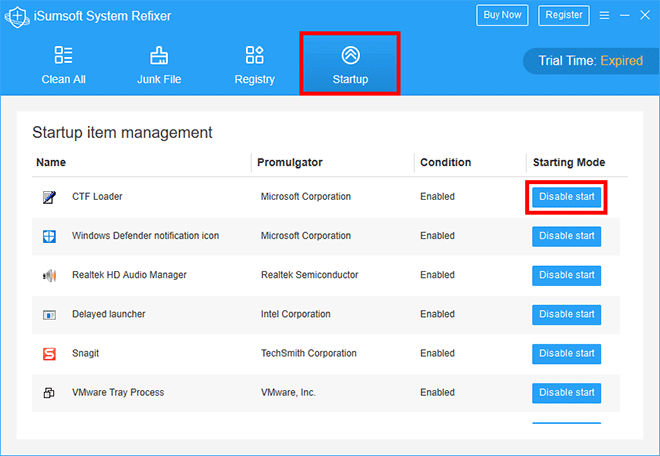This screenshot has height=456, width=660.
Task: Select the VMware Tray Process text
Action: click(x=118, y=392)
